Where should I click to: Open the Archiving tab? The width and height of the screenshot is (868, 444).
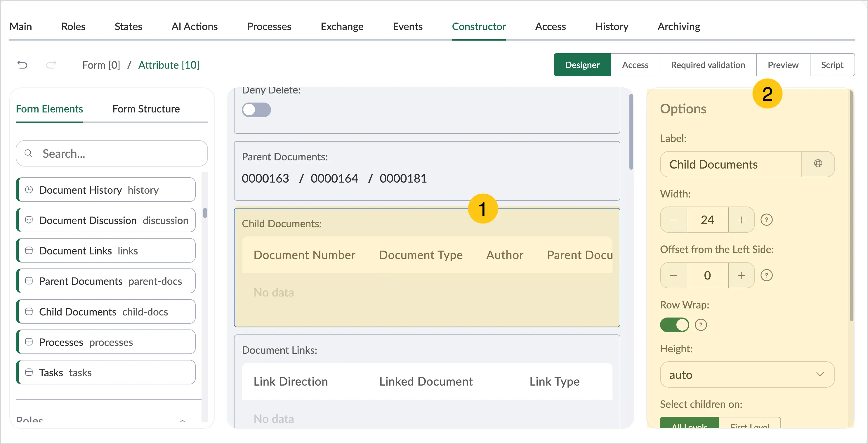coord(679,26)
